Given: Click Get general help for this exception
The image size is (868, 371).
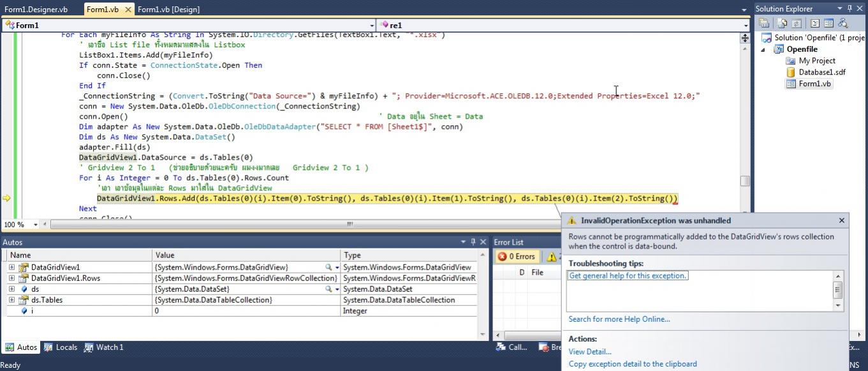Looking at the screenshot, I should click(x=628, y=276).
